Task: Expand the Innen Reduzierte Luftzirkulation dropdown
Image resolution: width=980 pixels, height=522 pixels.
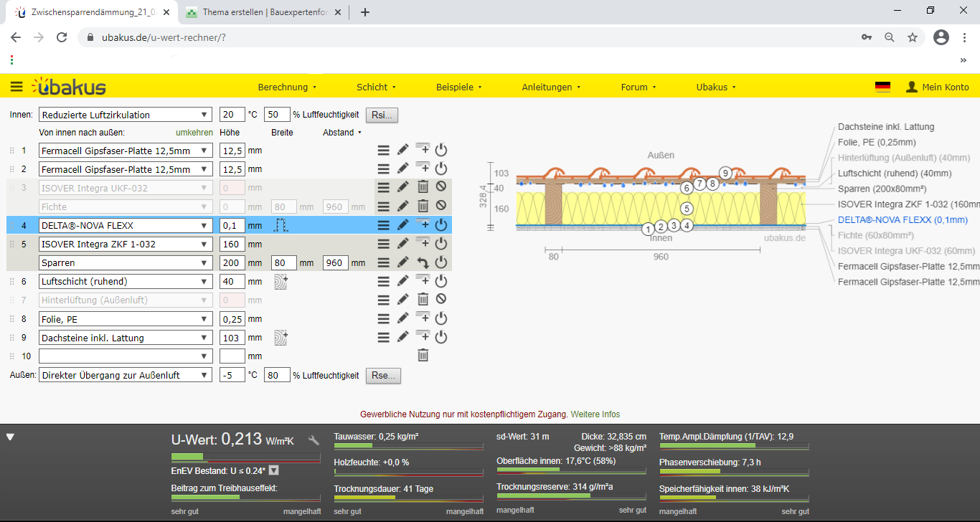Action: (x=126, y=115)
